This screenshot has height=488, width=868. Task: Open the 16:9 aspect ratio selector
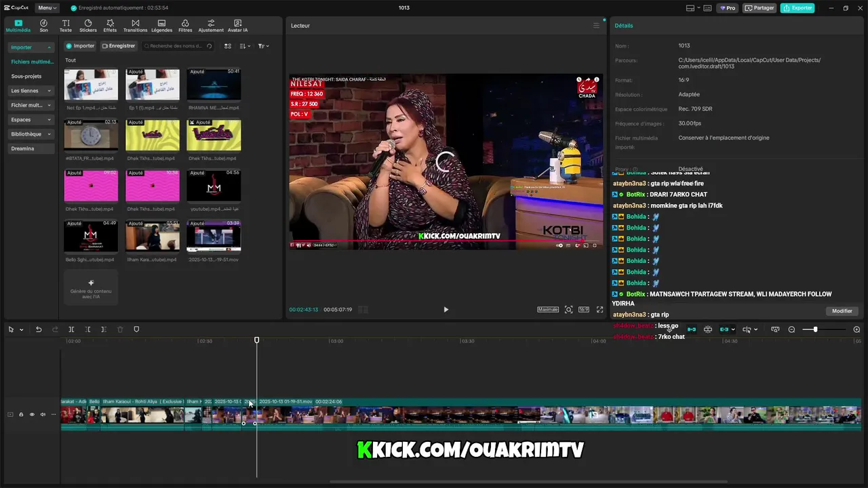click(x=584, y=310)
